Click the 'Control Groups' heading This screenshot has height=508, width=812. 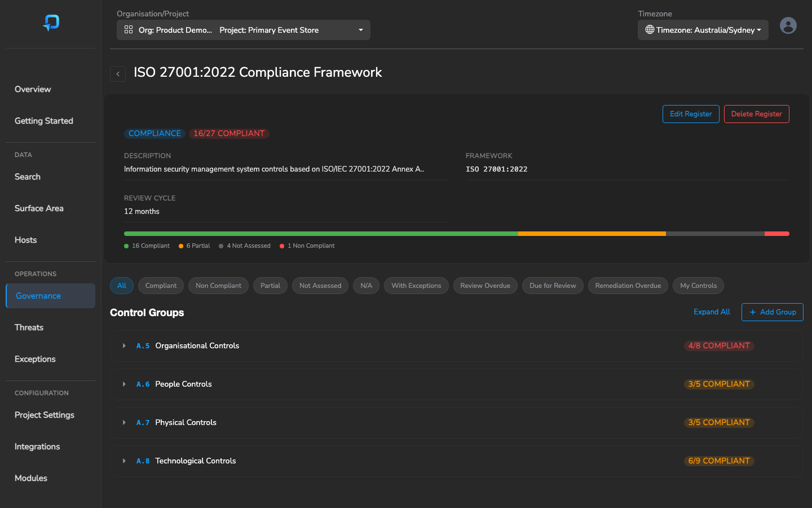(x=147, y=313)
